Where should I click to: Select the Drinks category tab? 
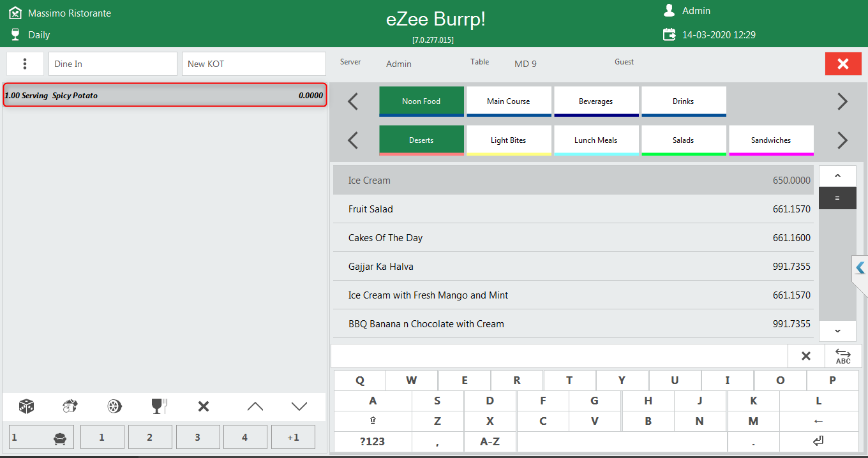point(684,101)
